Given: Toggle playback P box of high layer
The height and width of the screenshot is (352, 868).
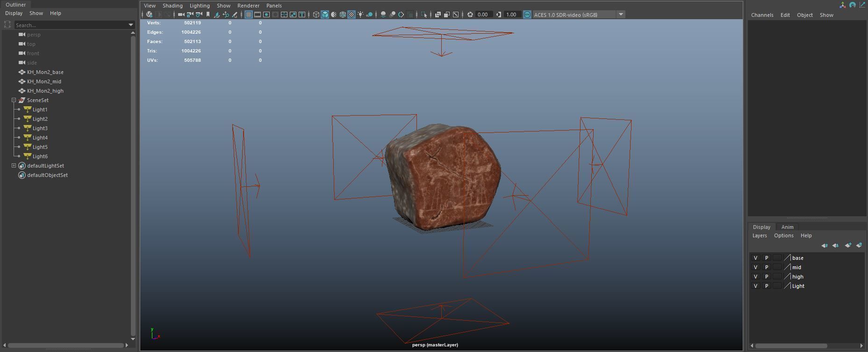Looking at the screenshot, I should coord(766,277).
